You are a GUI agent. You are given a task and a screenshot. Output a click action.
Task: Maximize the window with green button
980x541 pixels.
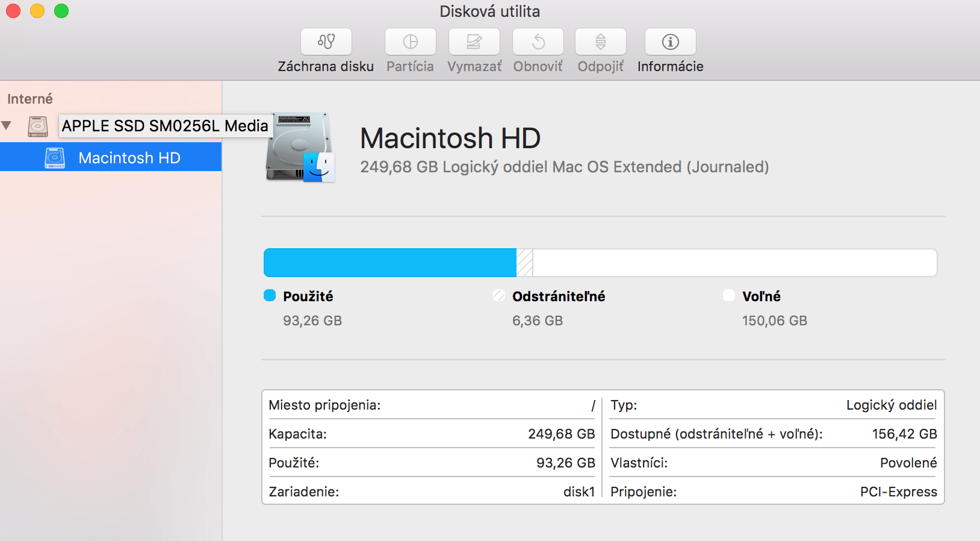[x=61, y=11]
